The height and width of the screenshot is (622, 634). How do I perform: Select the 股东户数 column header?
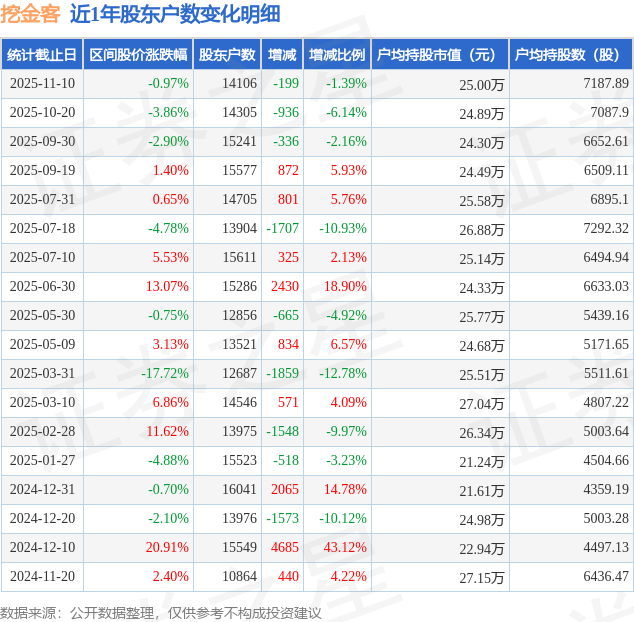(x=227, y=55)
